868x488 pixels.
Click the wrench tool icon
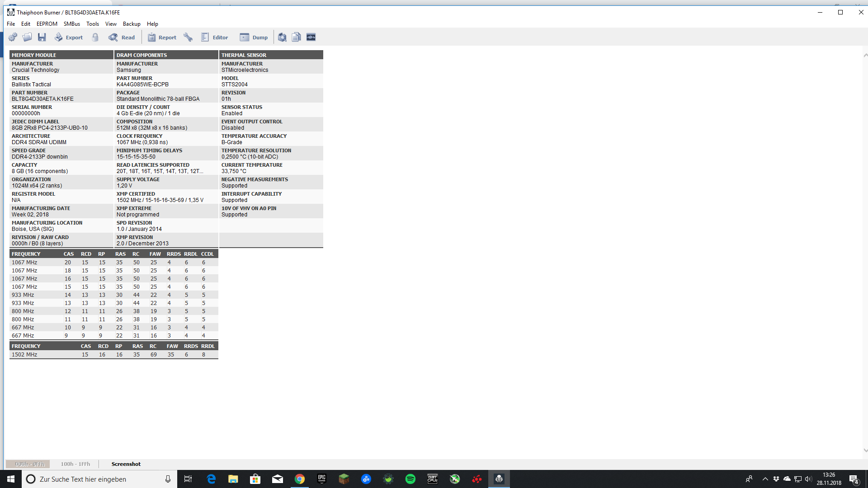(x=188, y=38)
